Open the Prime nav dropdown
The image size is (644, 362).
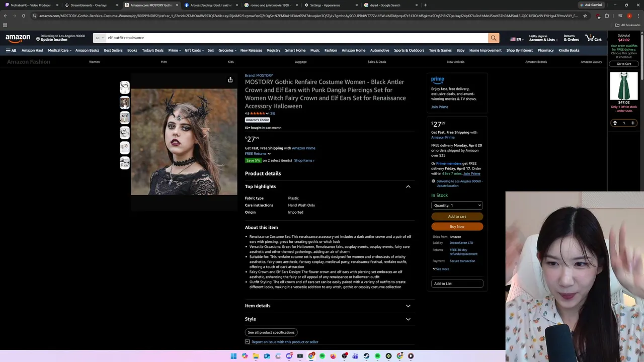pyautogui.click(x=175, y=50)
